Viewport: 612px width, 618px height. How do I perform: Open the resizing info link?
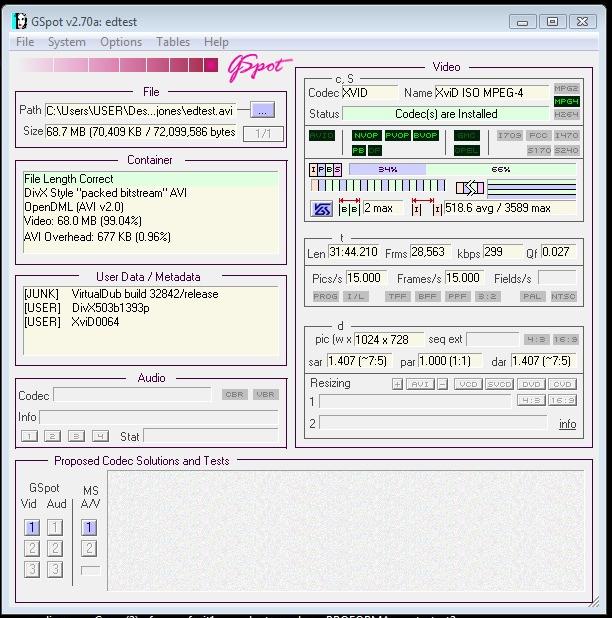point(567,424)
